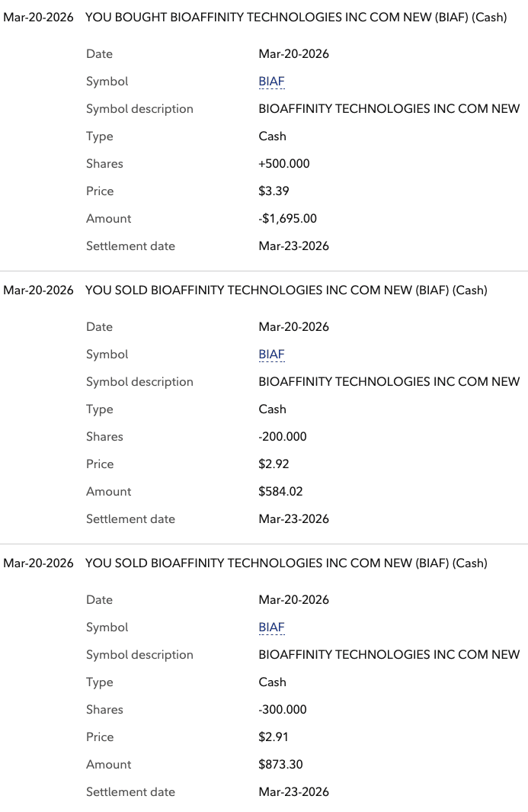Click the $3.39 price value
Viewport: 528px width, 812px height.
pos(274,191)
